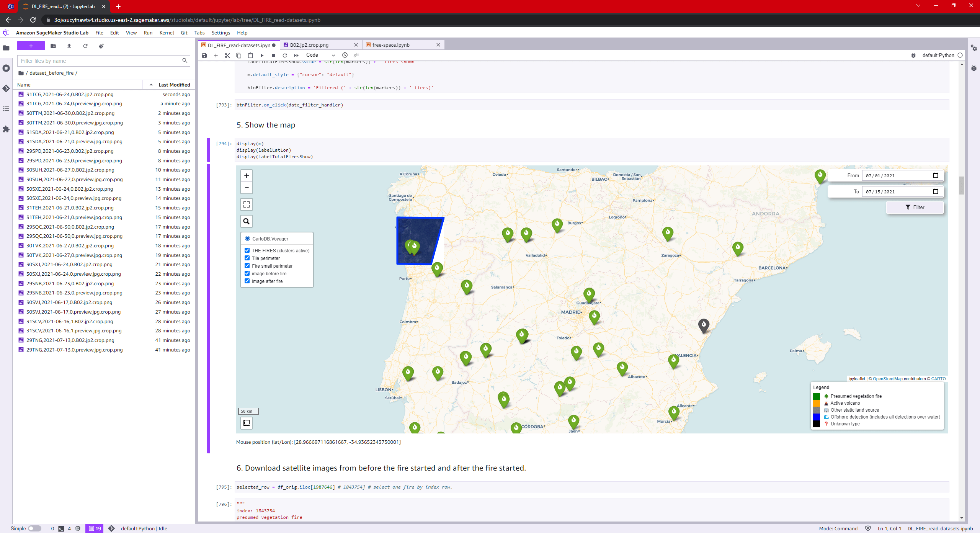Click the upload files icon

tap(69, 46)
